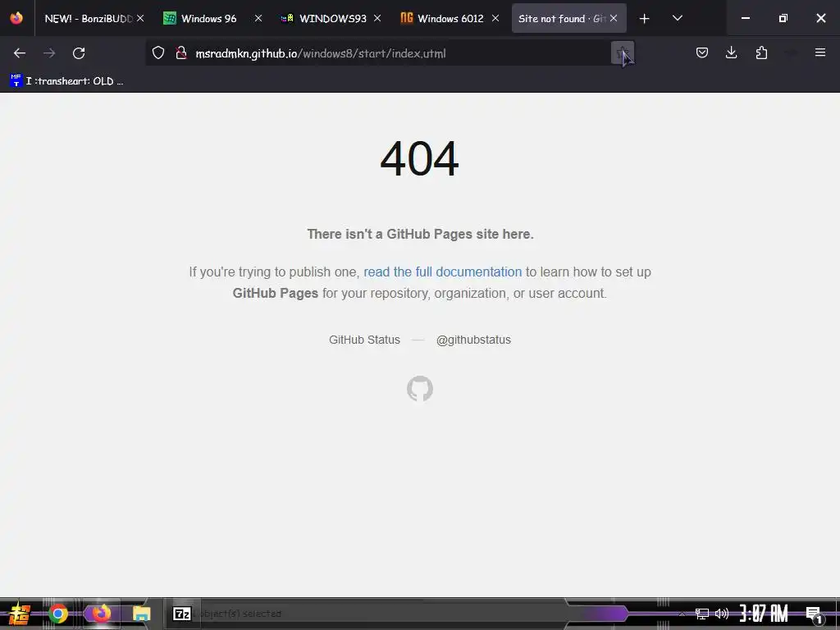Show hidden system tray icons

tap(682, 614)
